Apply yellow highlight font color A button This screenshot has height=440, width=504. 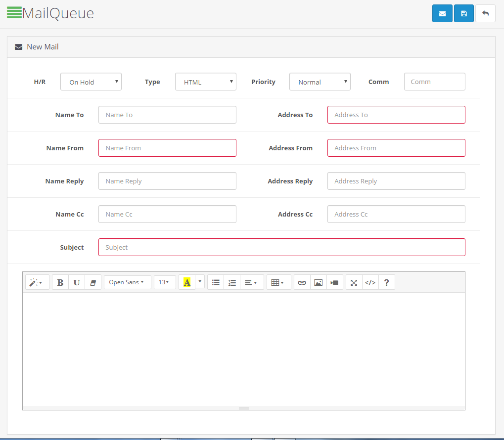point(187,282)
